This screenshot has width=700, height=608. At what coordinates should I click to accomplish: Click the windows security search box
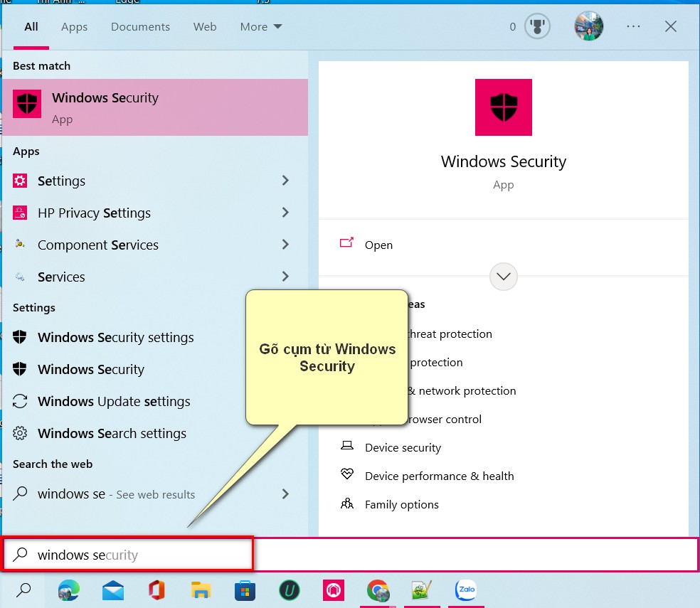128,555
